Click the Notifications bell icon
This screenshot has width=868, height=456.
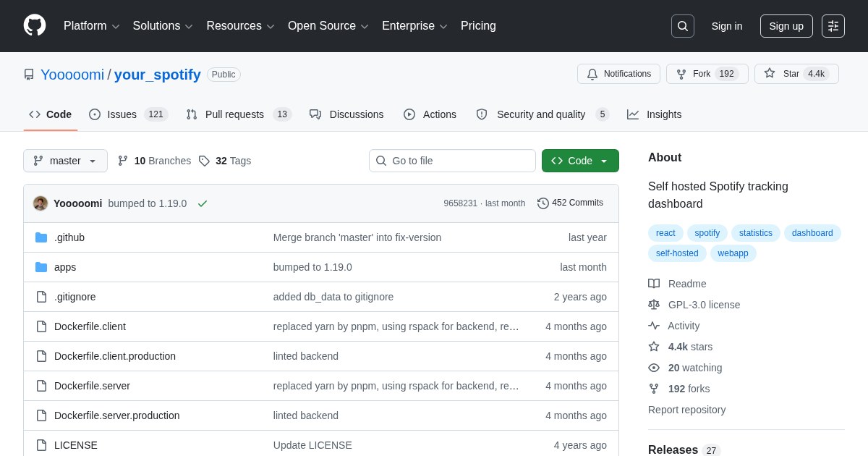592,74
